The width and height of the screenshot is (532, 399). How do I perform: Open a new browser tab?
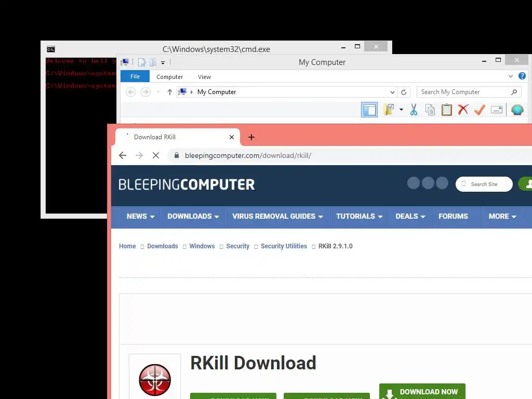251,137
